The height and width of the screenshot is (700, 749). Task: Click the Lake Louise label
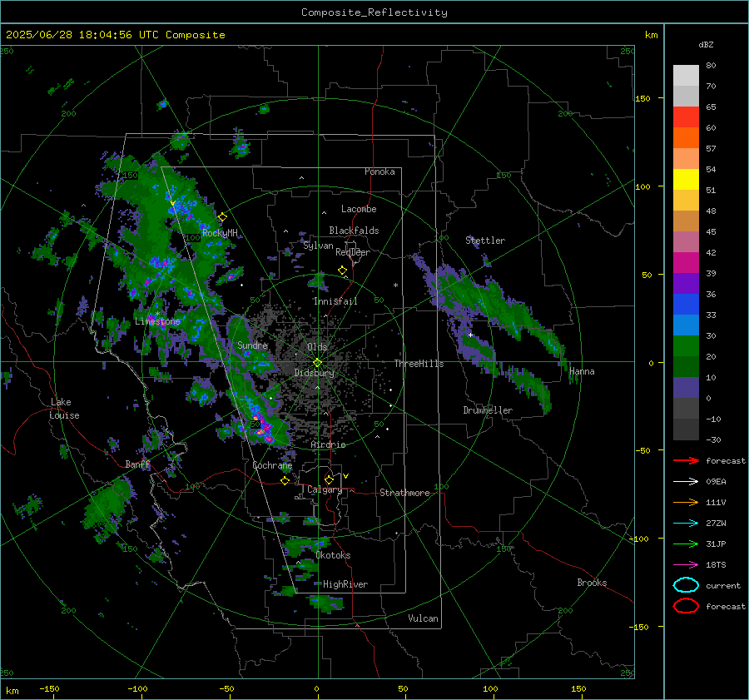click(64, 409)
